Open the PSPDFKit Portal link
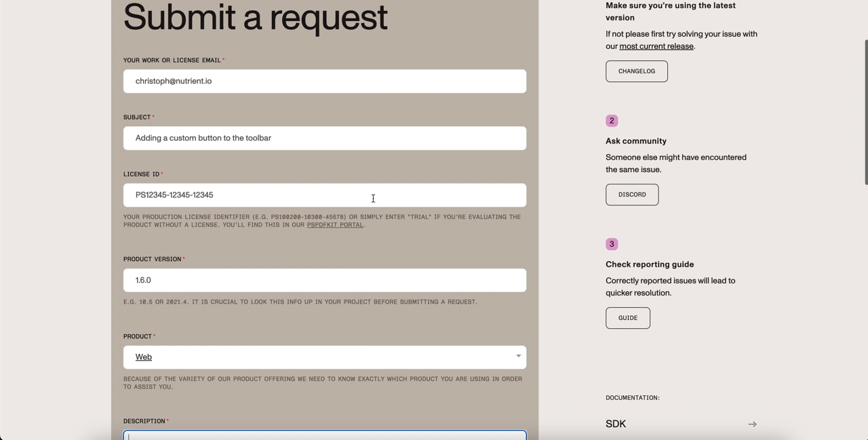The image size is (868, 440). pos(335,225)
